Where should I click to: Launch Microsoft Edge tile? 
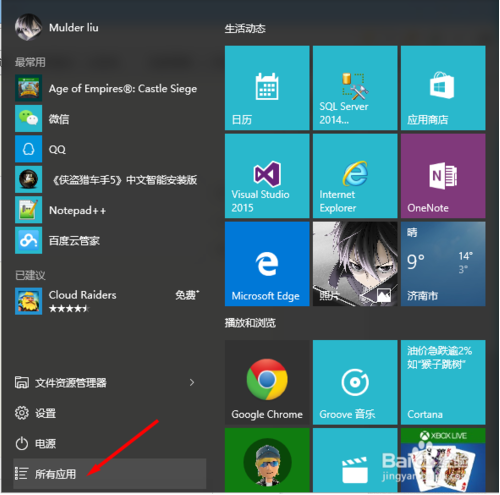pos(267,264)
